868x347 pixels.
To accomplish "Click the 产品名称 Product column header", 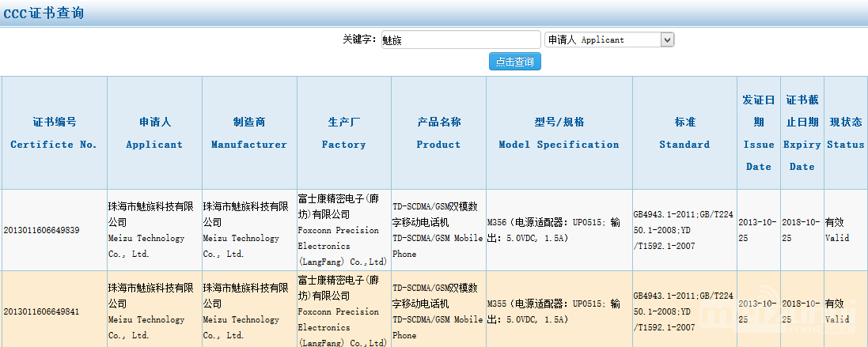I will point(439,133).
